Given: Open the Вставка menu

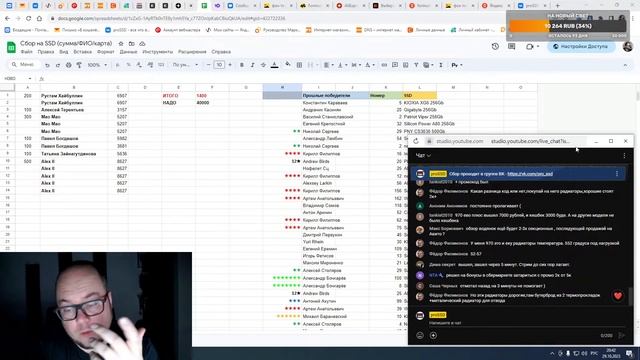Looking at the screenshot, I should tap(82, 52).
